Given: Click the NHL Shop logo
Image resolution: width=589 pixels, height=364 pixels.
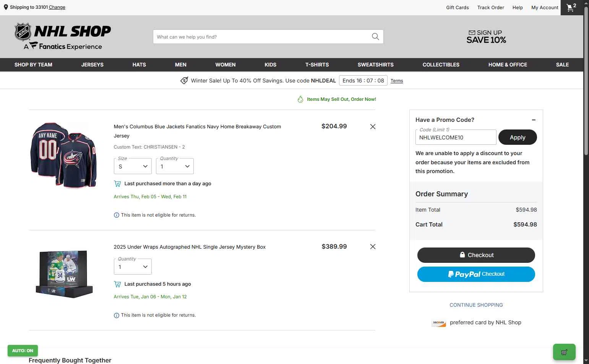Looking at the screenshot, I should click(x=63, y=36).
